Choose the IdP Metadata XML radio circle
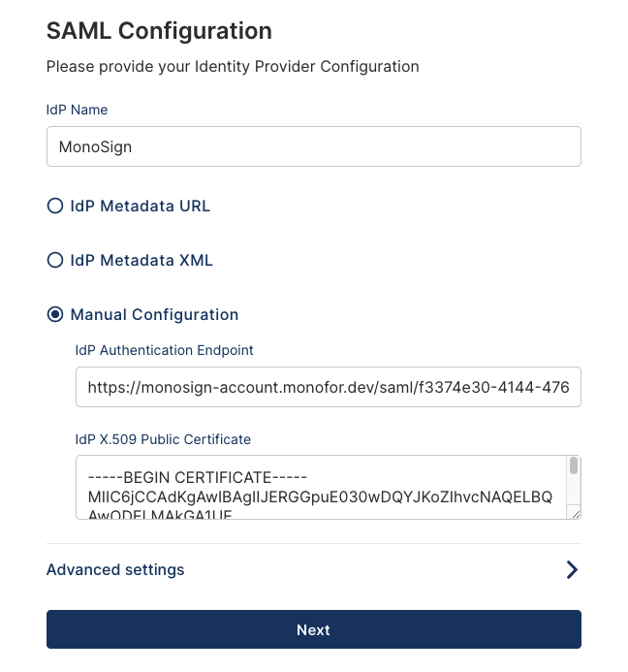Image resolution: width=628 pixels, height=672 pixels. [55, 260]
